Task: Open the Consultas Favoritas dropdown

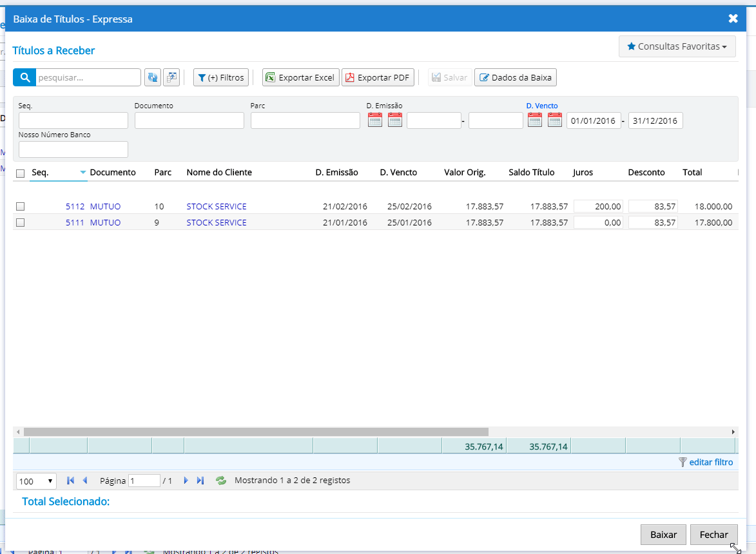Action: click(x=677, y=46)
